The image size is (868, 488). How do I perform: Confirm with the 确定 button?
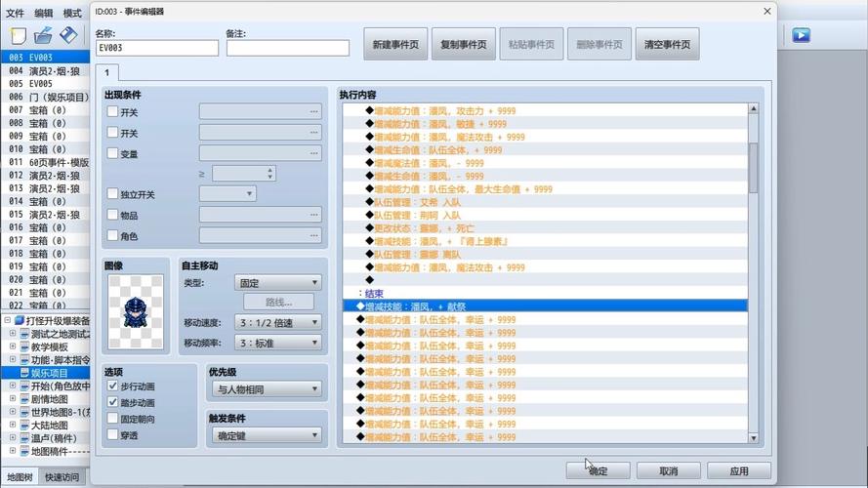pos(598,470)
